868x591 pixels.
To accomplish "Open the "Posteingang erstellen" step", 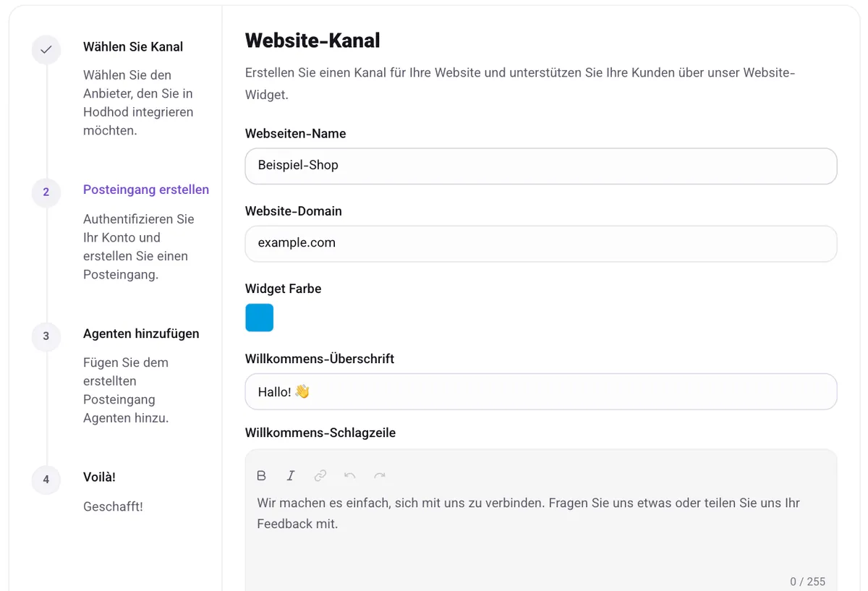I will point(146,190).
